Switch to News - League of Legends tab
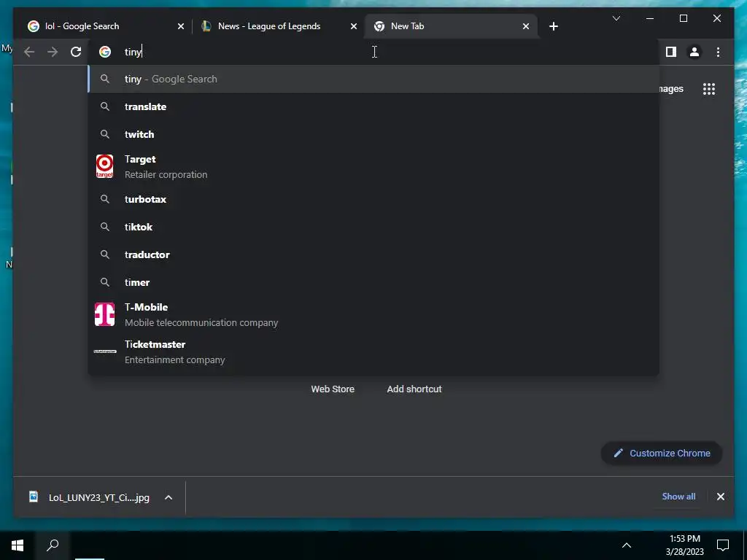747x560 pixels. click(x=279, y=26)
